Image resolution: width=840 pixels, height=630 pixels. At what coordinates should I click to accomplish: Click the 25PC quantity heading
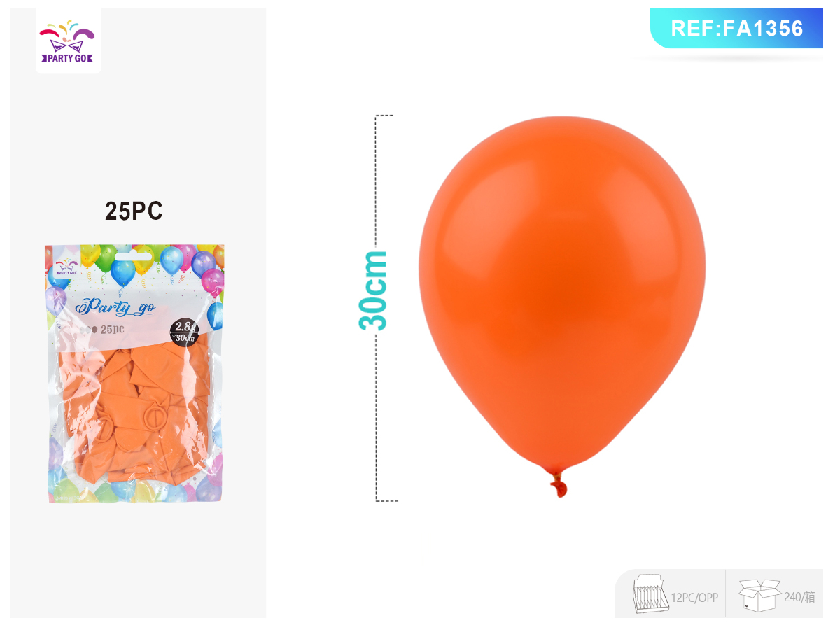click(x=134, y=211)
